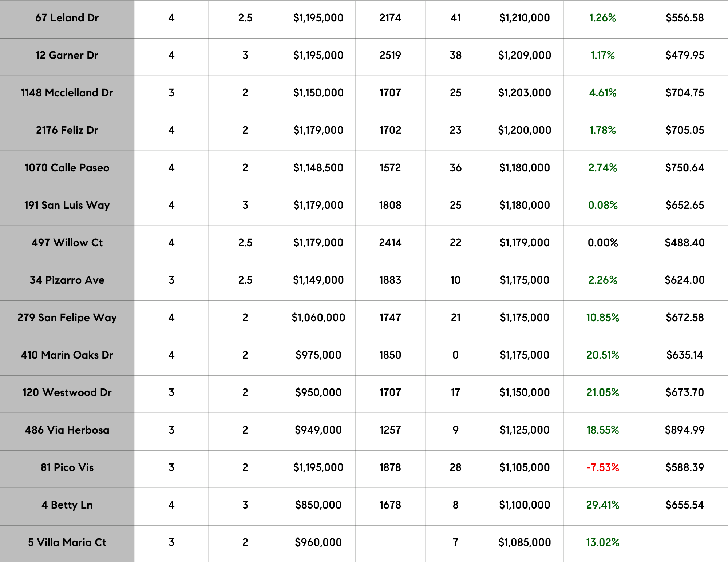Click the 67 Leland Dr address cell
This screenshot has width=728, height=562.
pos(67,18)
